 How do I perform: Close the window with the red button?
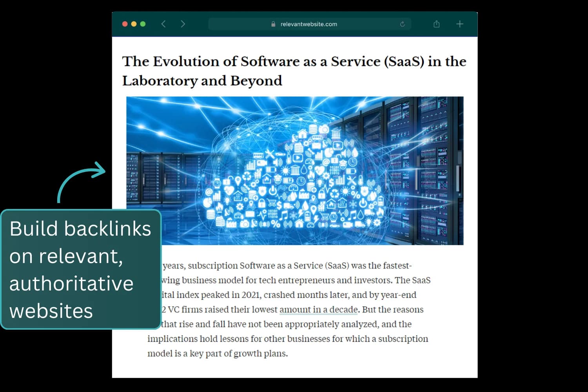(x=125, y=24)
